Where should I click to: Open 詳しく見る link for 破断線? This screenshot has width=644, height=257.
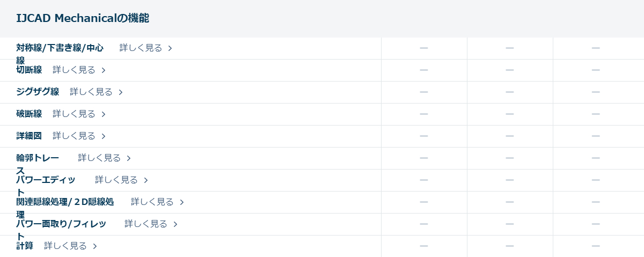[74, 114]
